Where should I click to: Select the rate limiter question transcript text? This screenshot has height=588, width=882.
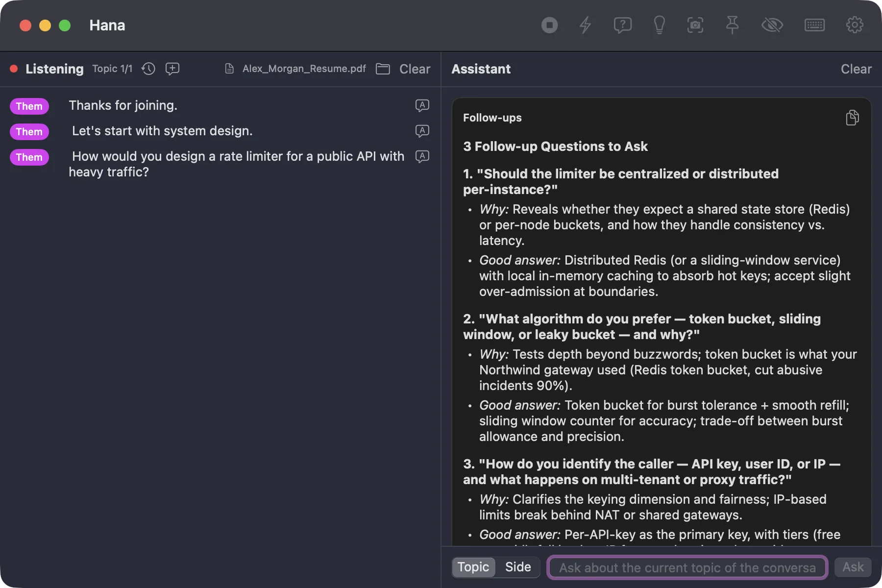tap(237, 164)
